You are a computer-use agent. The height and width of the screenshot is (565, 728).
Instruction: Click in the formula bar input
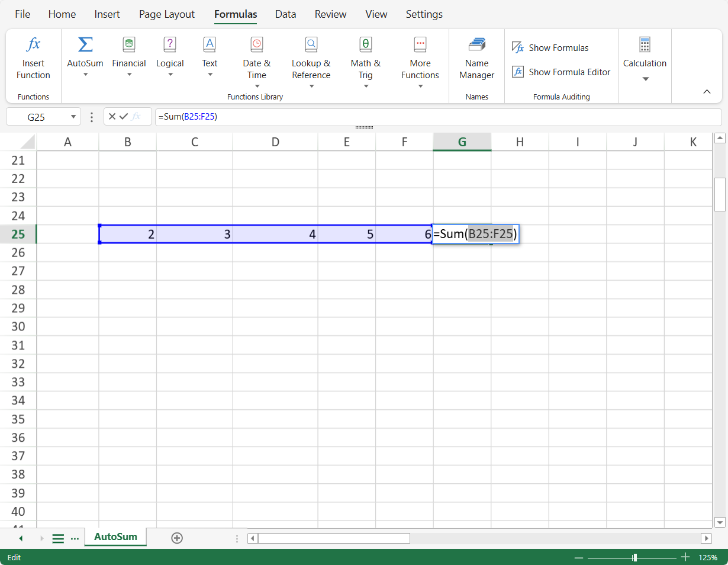pos(438,117)
